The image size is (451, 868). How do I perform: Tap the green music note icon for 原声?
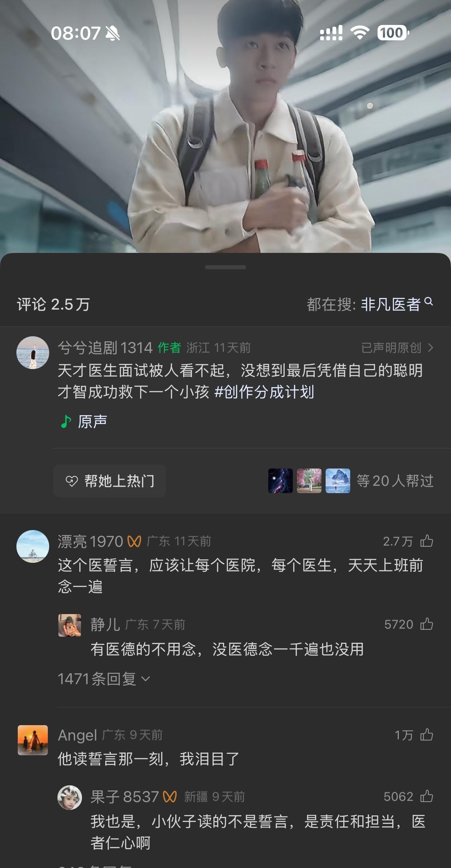pos(66,421)
